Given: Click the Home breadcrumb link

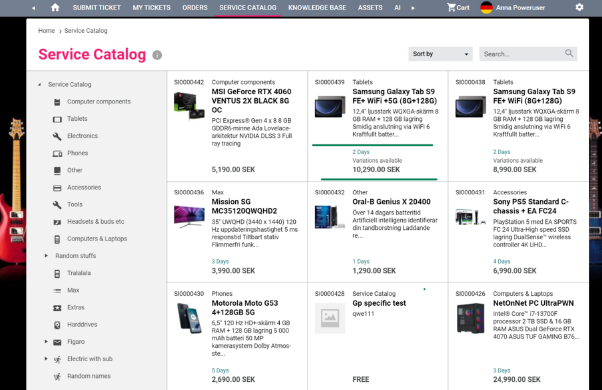Looking at the screenshot, I should (46, 31).
